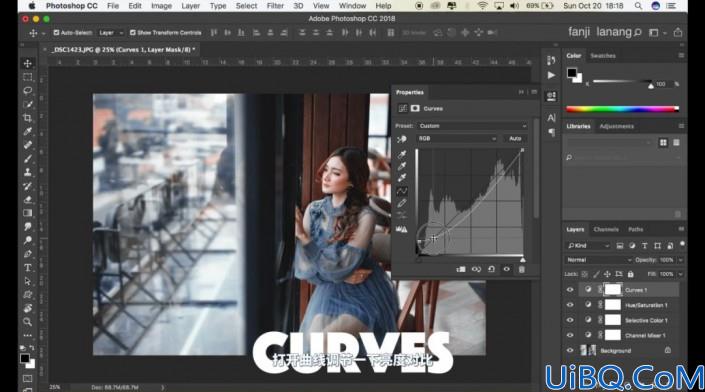Click the Auto button in Curves

point(515,138)
